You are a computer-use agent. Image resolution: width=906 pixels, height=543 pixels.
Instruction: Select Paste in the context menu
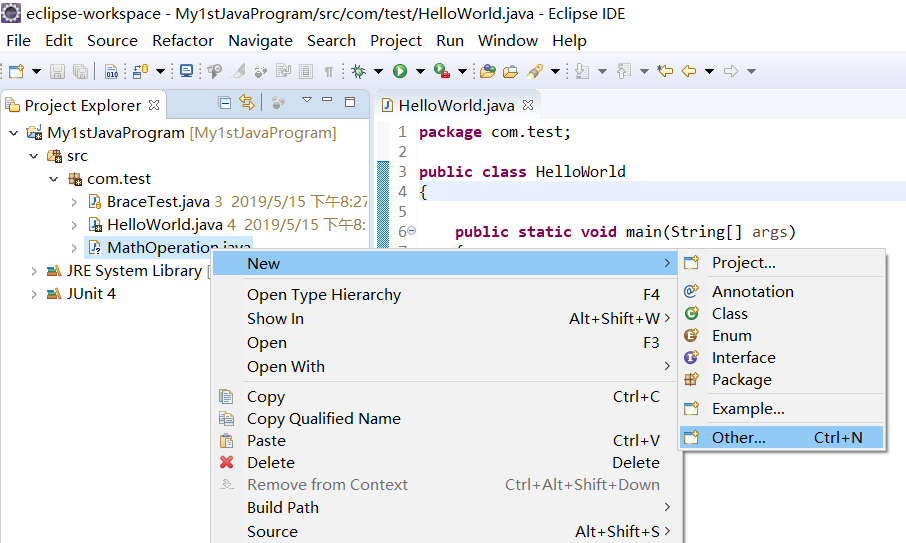(443, 440)
